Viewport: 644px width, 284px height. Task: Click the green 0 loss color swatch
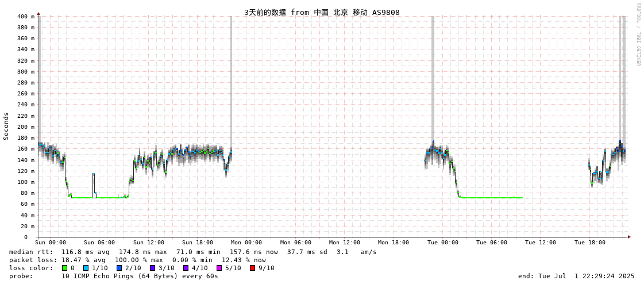(x=64, y=268)
